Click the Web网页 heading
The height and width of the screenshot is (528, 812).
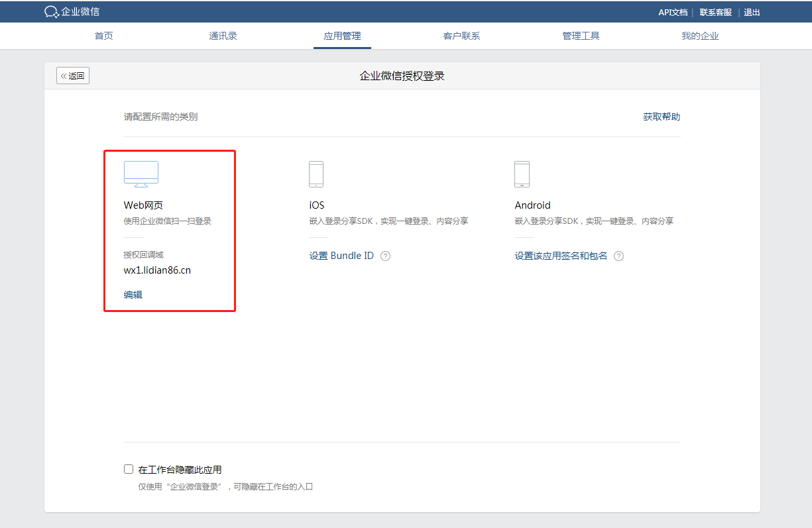click(x=143, y=205)
